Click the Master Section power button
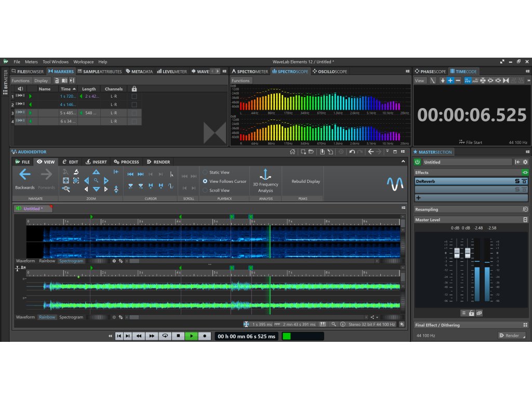This screenshot has height=399, width=532. pos(418,162)
